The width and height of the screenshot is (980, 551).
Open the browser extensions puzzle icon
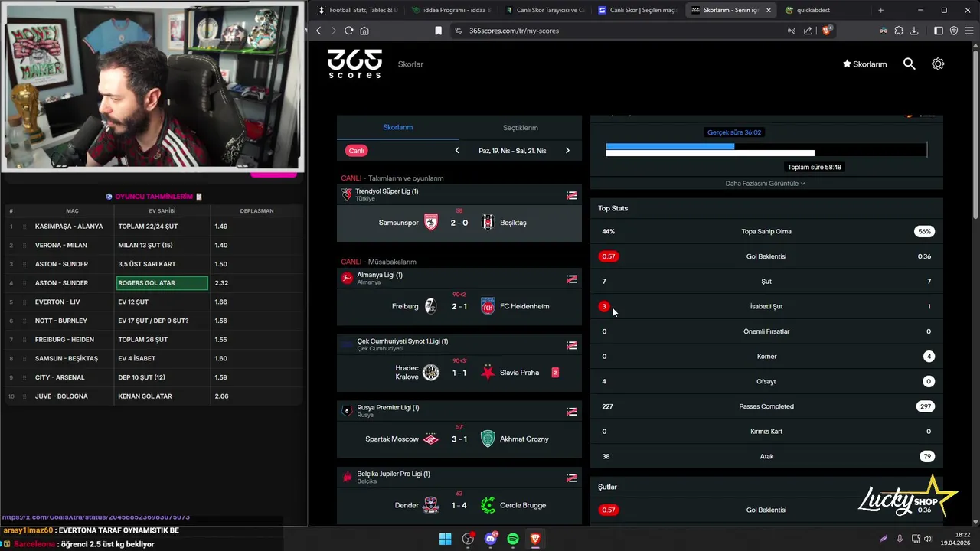[899, 31]
